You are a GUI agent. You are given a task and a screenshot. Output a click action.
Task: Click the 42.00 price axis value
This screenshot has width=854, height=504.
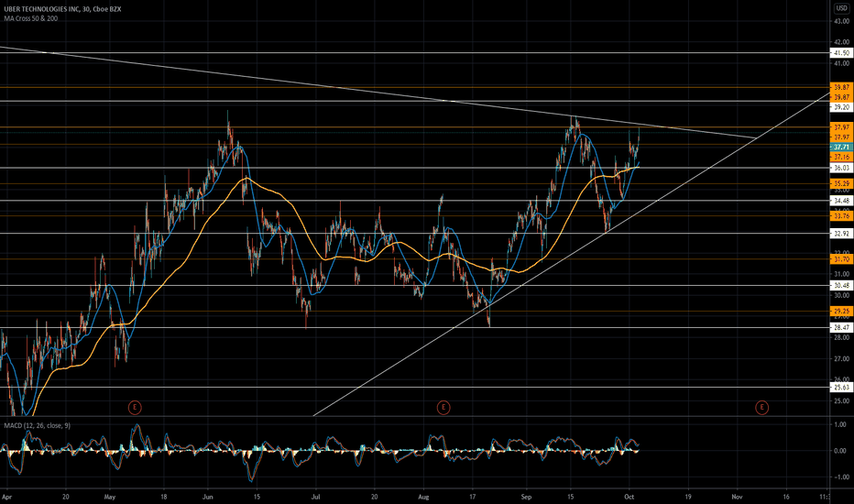coord(841,42)
